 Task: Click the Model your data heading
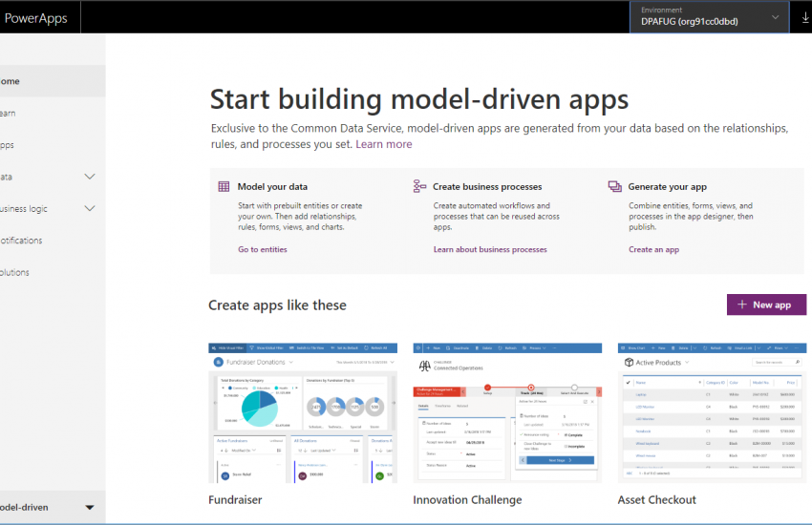click(272, 187)
